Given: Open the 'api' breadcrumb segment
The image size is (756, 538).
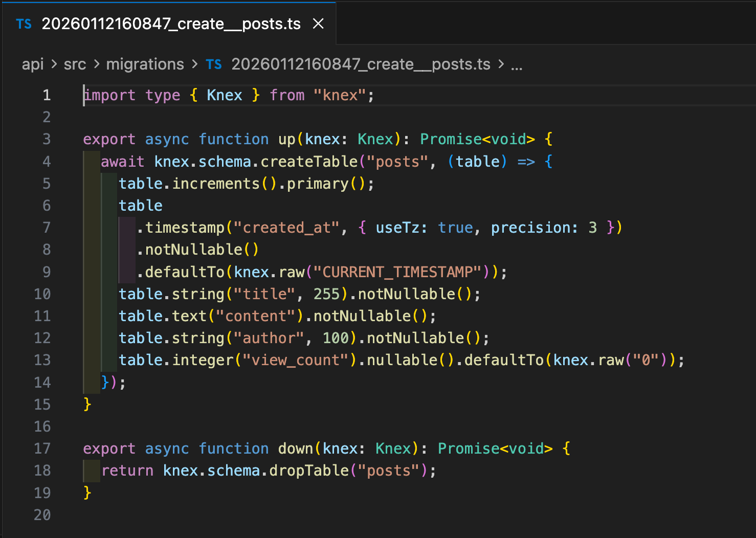Looking at the screenshot, I should coord(33,64).
